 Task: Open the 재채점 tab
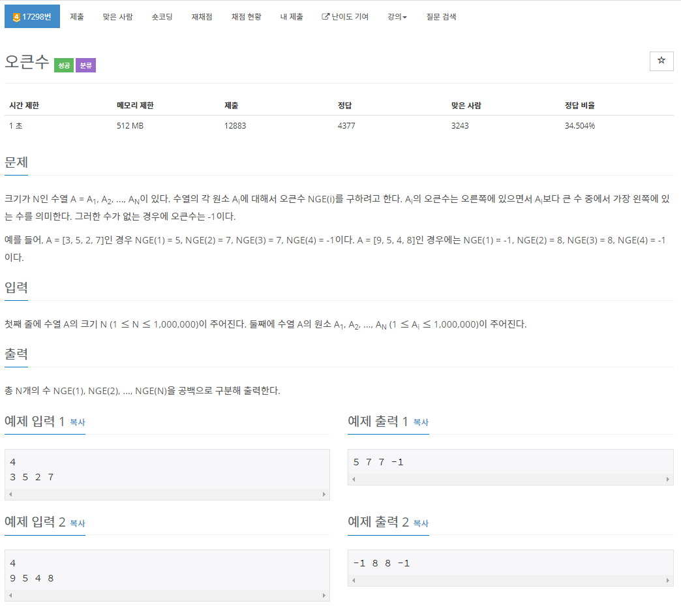202,16
